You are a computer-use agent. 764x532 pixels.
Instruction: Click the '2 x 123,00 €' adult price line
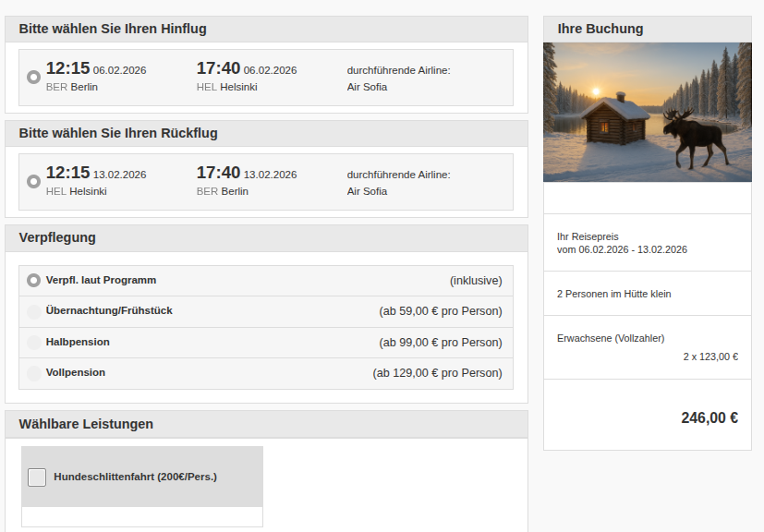(709, 357)
